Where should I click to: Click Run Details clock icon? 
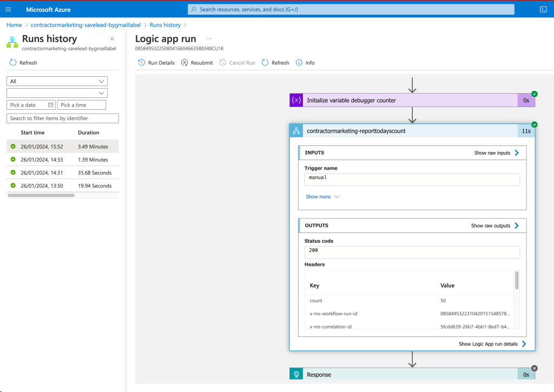pos(142,63)
